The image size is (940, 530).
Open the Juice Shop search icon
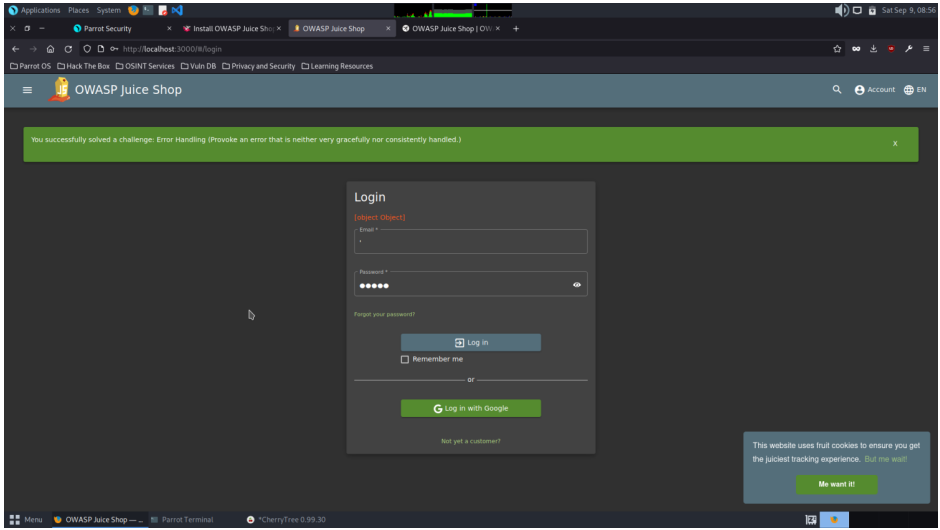point(837,89)
